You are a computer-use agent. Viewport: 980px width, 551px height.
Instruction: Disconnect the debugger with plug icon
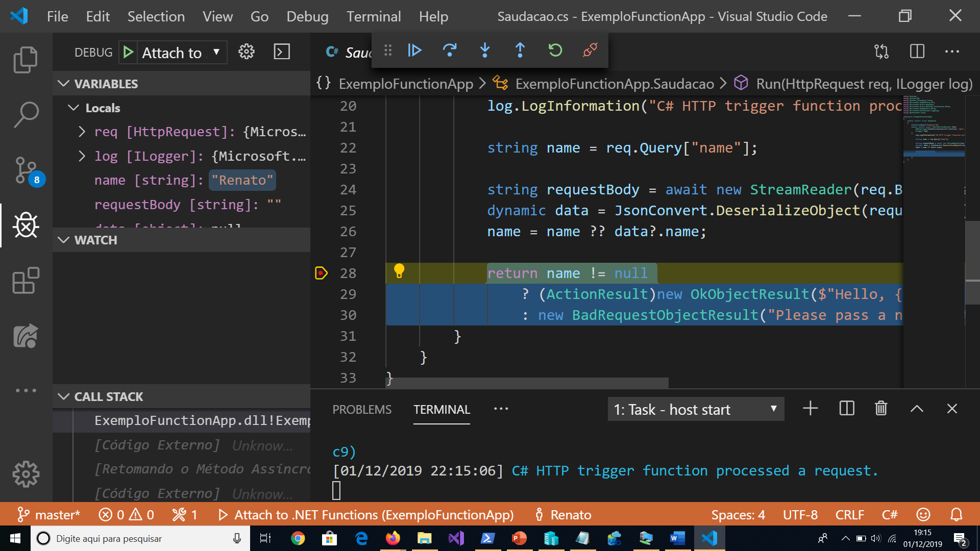point(591,50)
